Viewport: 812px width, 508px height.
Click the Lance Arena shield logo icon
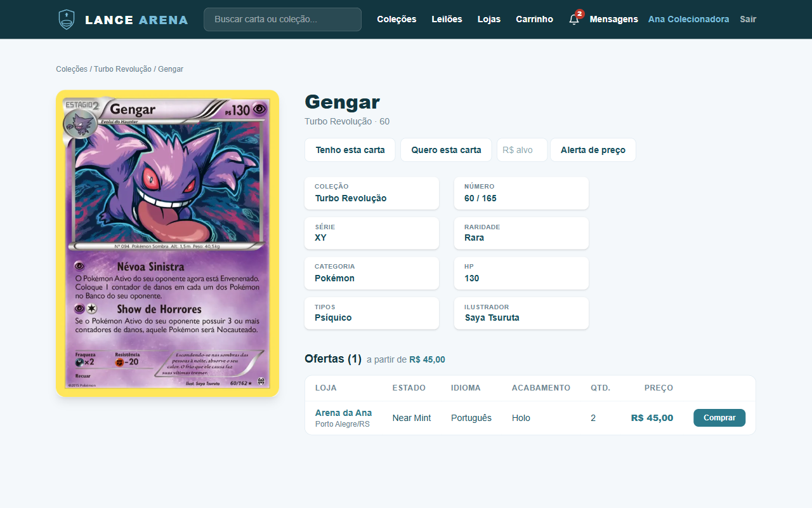(x=66, y=20)
